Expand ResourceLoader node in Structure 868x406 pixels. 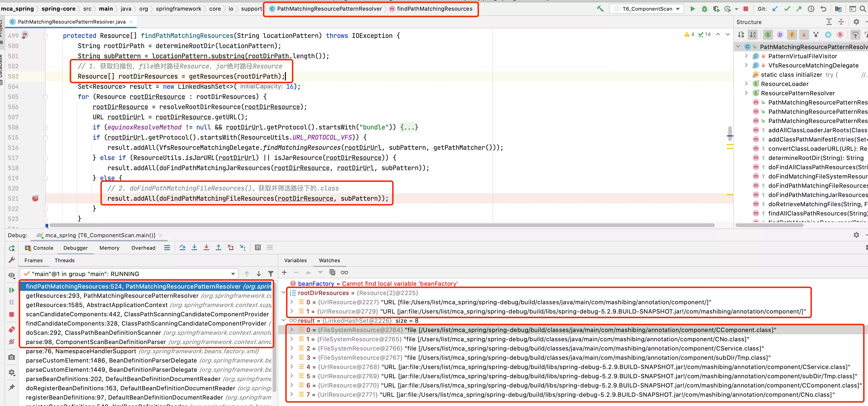[x=746, y=84]
